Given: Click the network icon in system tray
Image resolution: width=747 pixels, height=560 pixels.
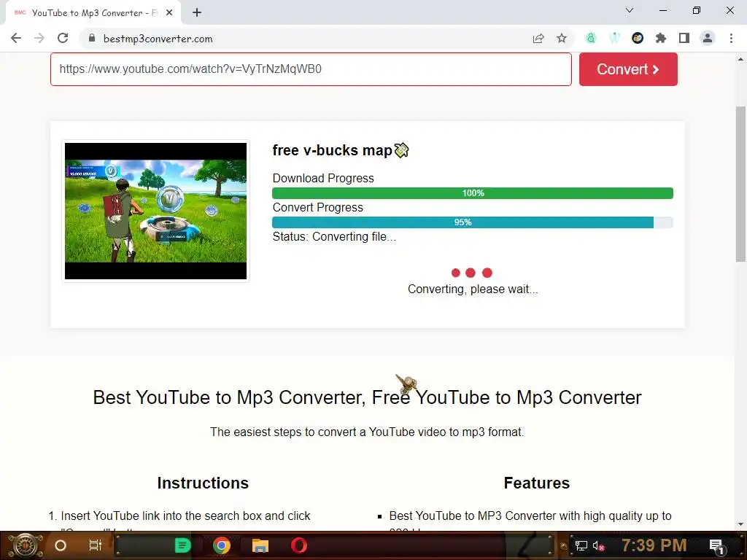Looking at the screenshot, I should (x=581, y=545).
